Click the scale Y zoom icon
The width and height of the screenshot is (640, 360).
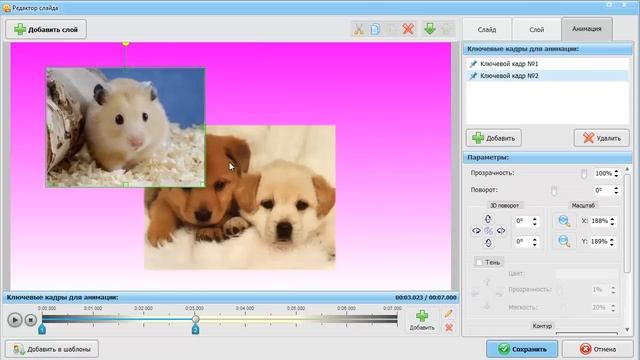[564, 241]
